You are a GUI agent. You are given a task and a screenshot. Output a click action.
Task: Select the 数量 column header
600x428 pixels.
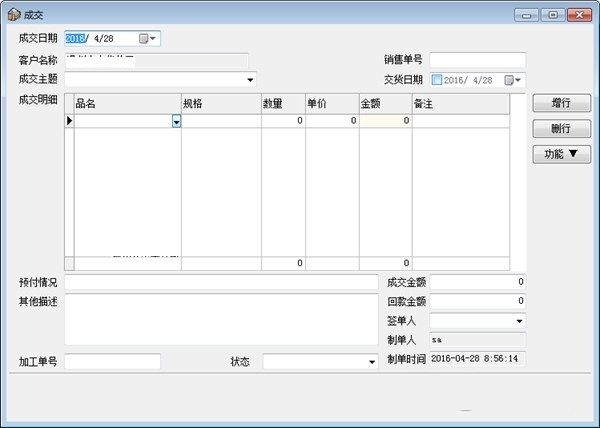click(283, 104)
